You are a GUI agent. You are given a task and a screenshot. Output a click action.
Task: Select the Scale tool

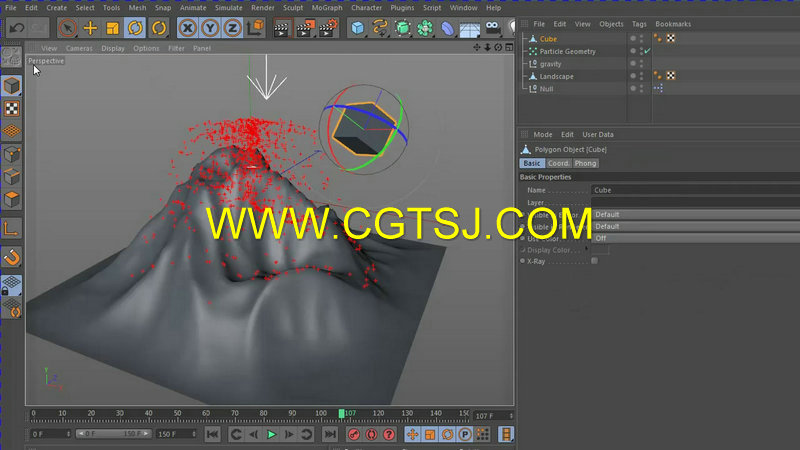point(112,28)
